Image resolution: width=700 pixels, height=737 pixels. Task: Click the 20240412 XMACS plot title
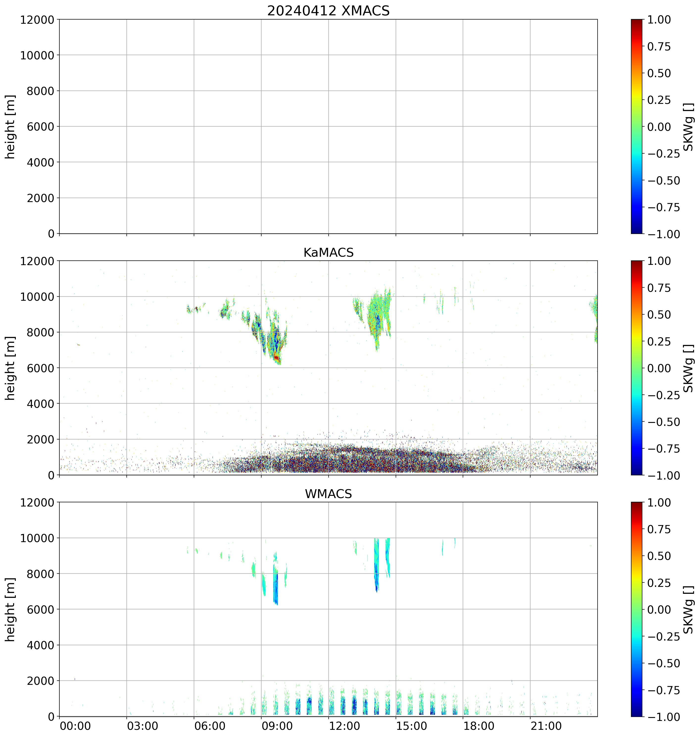pyautogui.click(x=328, y=11)
